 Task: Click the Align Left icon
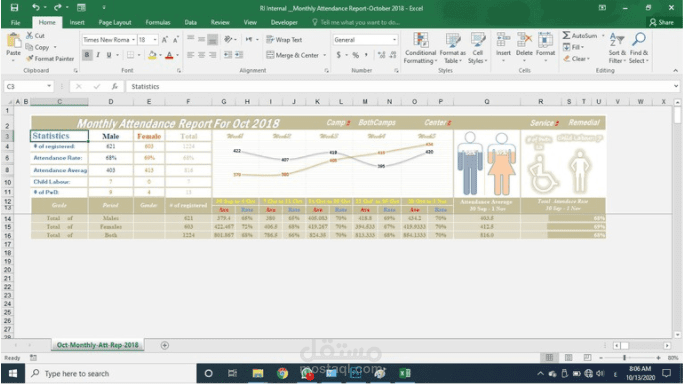190,55
